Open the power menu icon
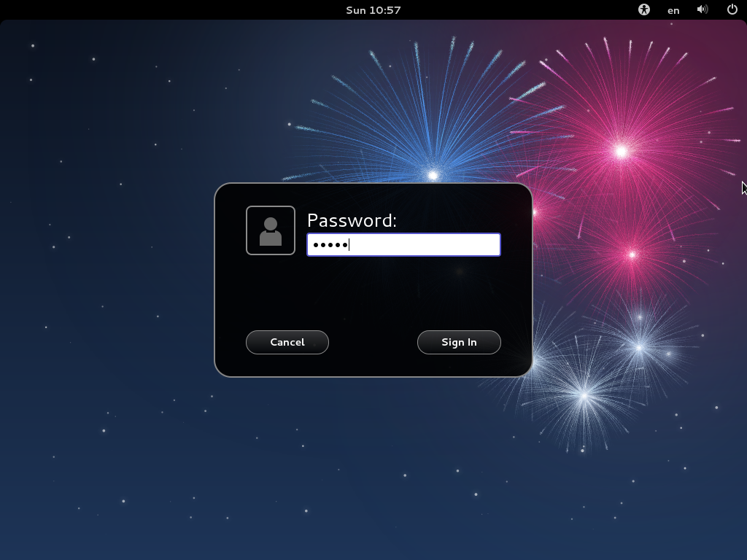747x560 pixels. (x=732, y=9)
